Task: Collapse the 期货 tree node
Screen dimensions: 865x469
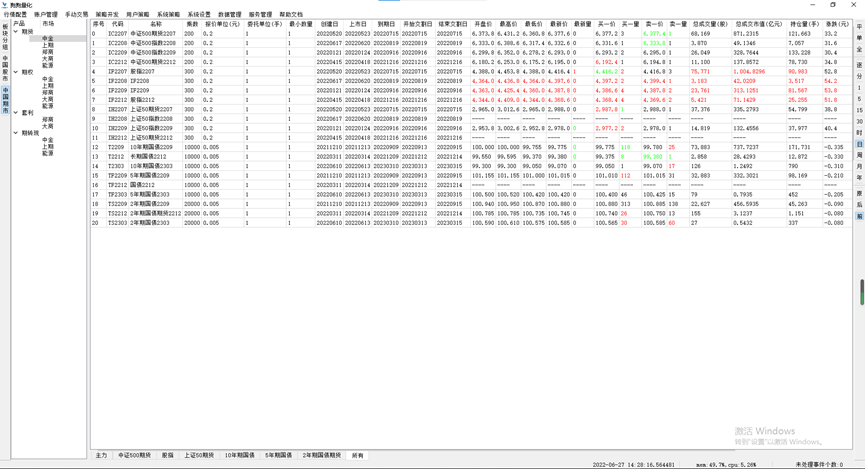Action: [x=16, y=32]
